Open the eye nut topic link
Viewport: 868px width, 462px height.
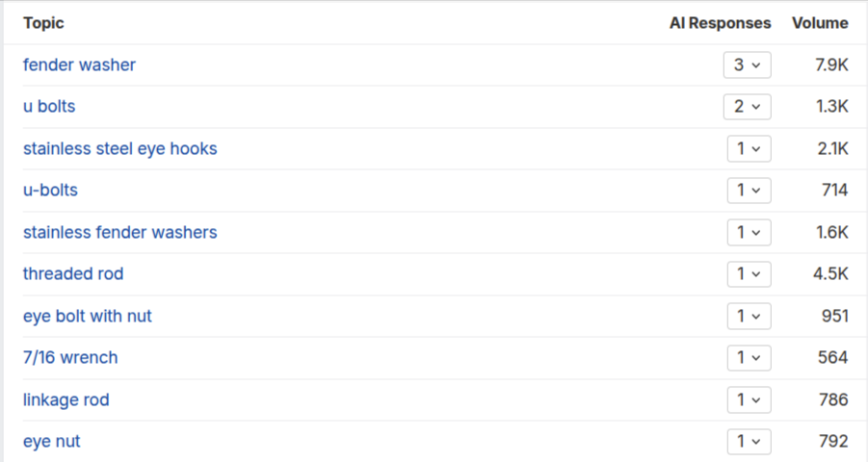coord(51,442)
